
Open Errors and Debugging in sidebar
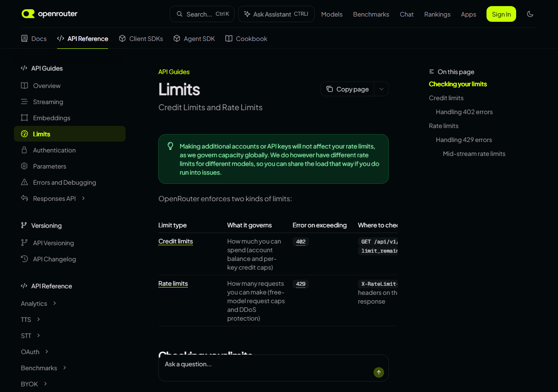pyautogui.click(x=70, y=182)
